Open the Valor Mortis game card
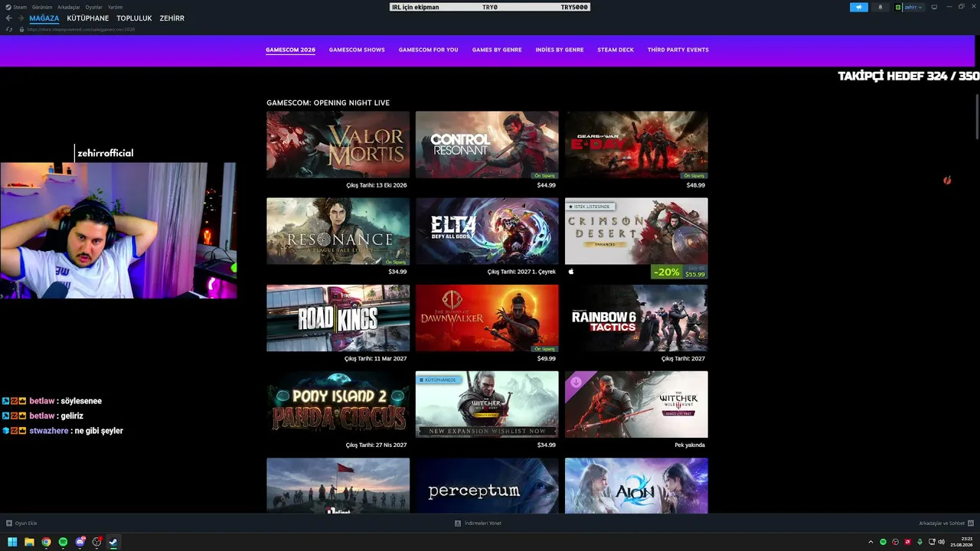 (x=338, y=145)
